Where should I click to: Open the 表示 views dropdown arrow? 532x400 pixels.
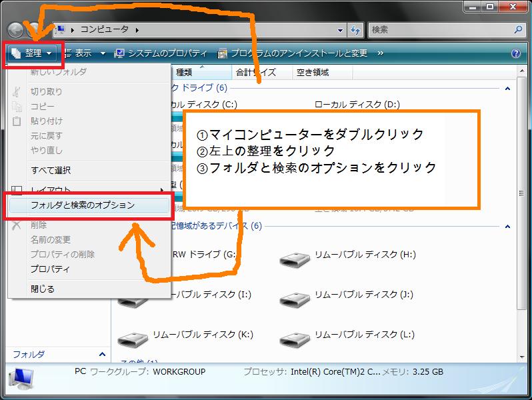coord(103,53)
